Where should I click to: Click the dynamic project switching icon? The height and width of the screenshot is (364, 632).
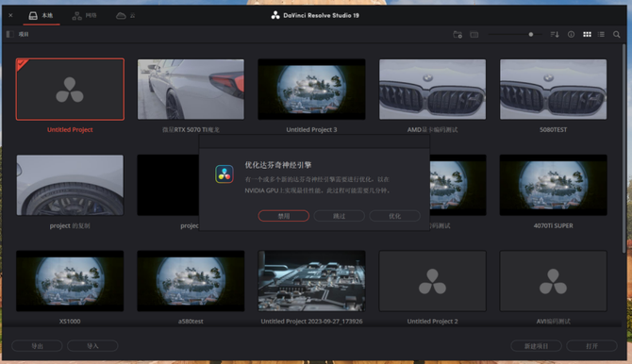[474, 35]
